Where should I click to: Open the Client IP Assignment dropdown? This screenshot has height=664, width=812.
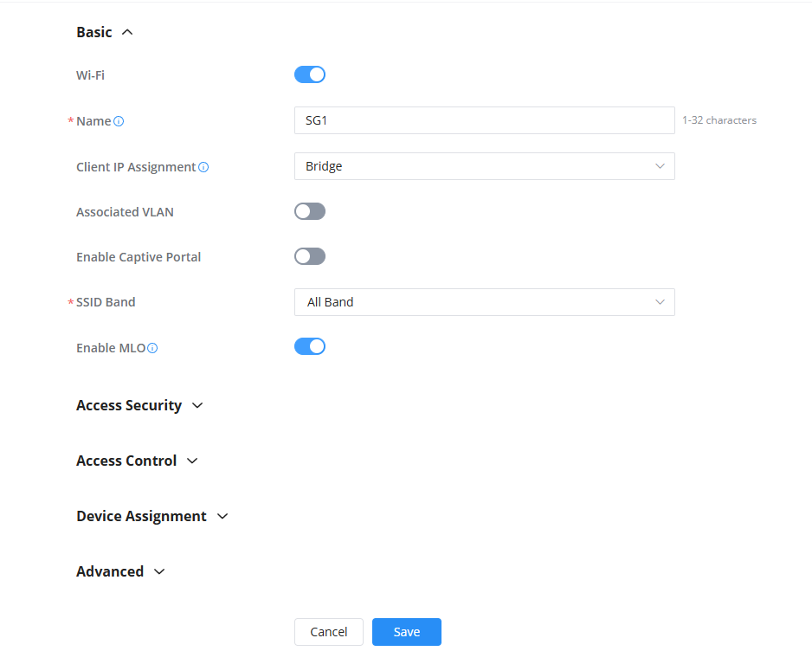tap(484, 166)
